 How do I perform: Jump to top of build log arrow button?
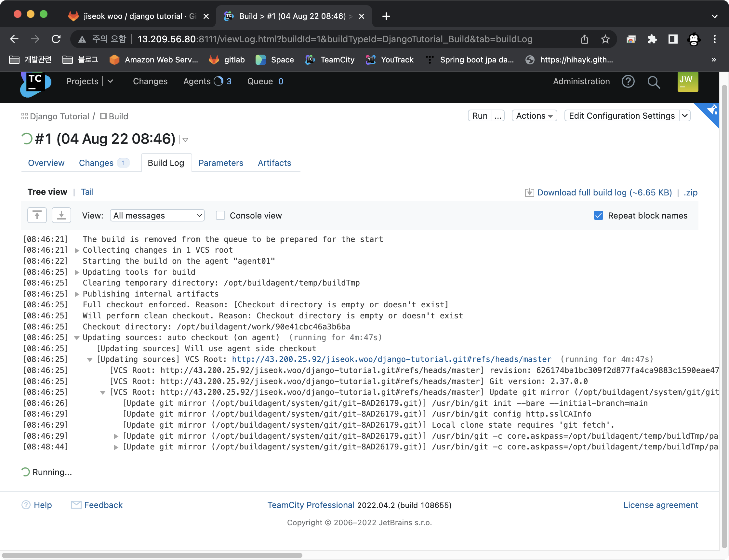coord(37,215)
